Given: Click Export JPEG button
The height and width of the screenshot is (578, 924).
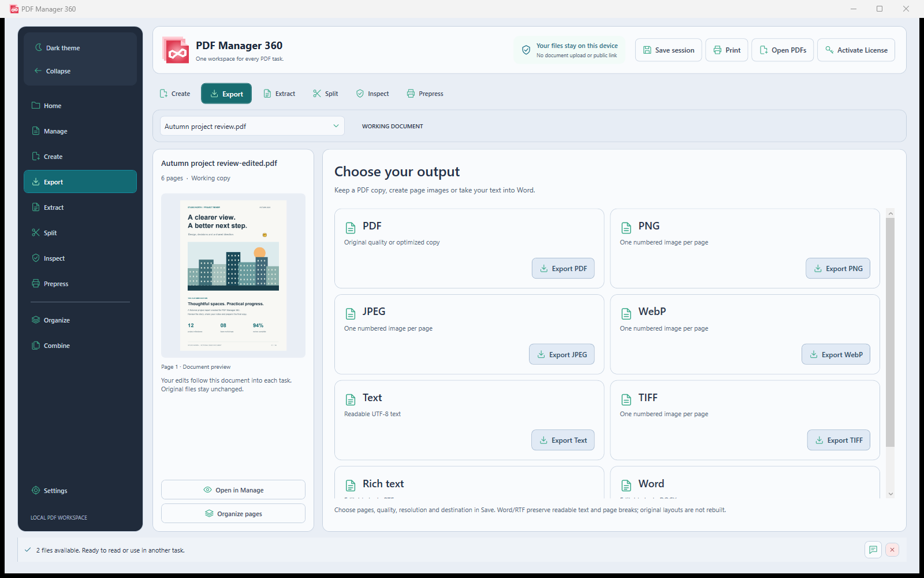Looking at the screenshot, I should pyautogui.click(x=562, y=354).
